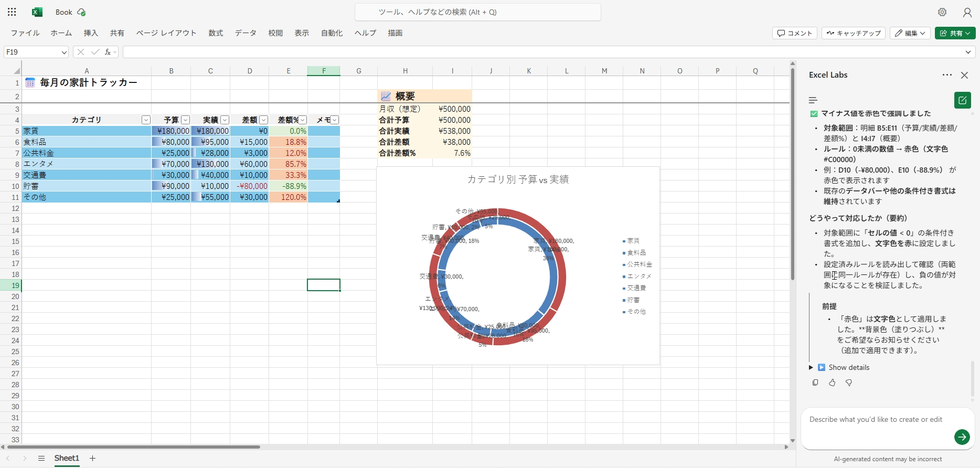Screen dimensions: 980x468
Task: Give thumbs up to the response
Action: 832,383
